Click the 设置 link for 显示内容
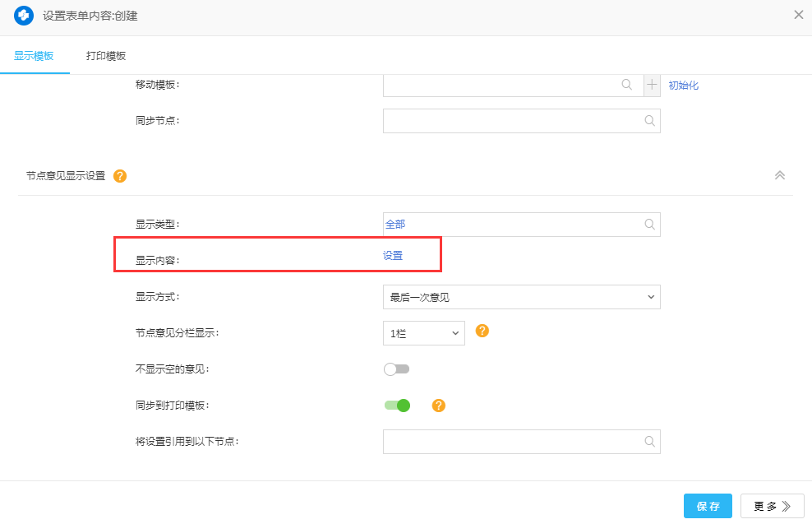812x524 pixels. [x=393, y=256]
